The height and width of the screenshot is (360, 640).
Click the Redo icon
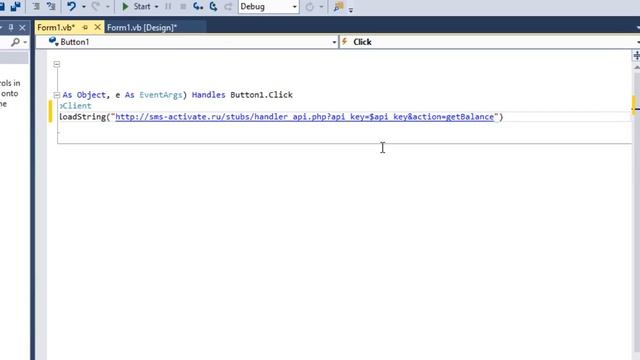[x=96, y=6]
